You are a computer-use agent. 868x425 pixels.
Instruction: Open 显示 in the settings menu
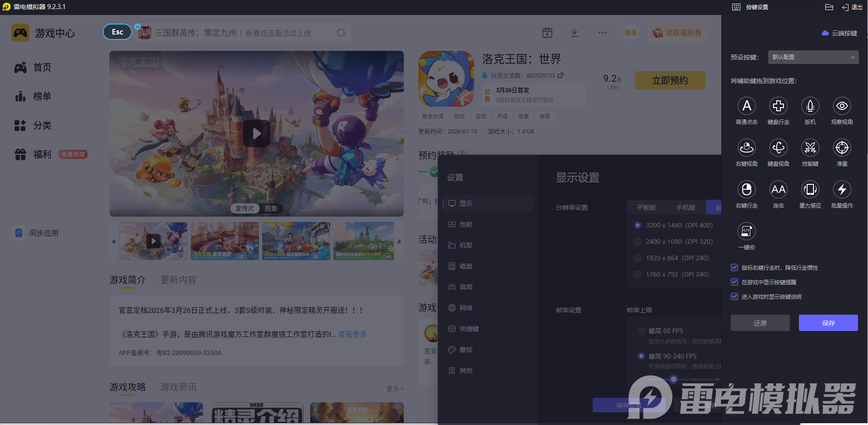click(488, 203)
